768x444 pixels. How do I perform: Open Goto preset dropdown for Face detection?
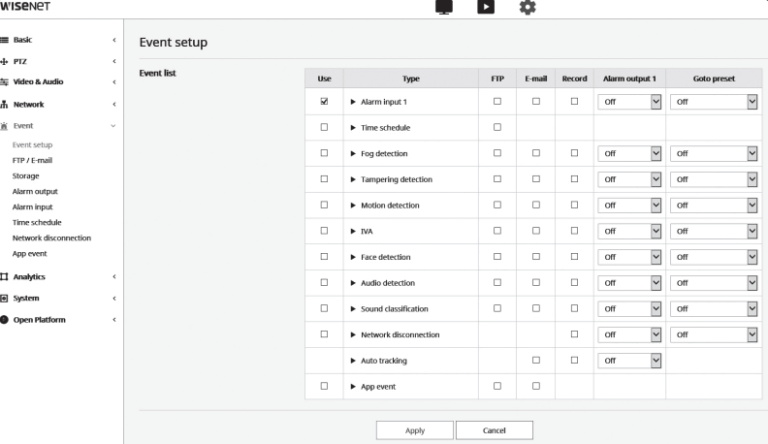[713, 257]
